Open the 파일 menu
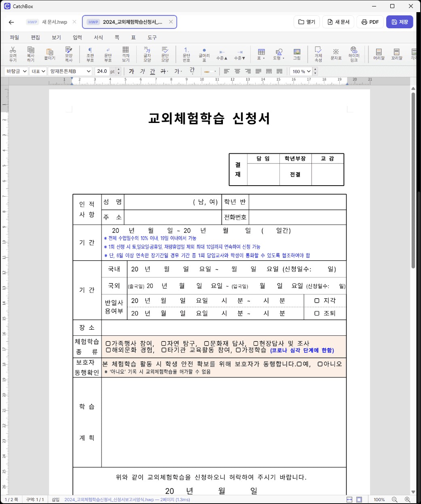 [15, 37]
